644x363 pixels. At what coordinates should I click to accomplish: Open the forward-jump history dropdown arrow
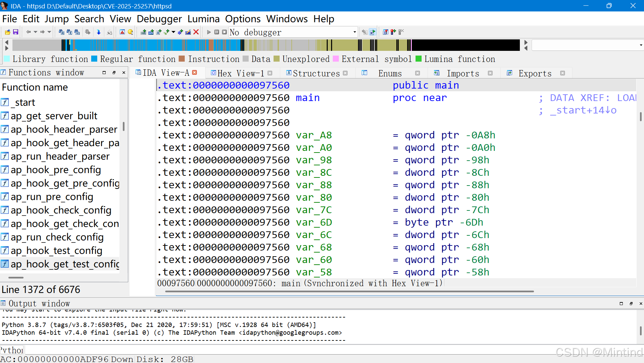coord(49,32)
